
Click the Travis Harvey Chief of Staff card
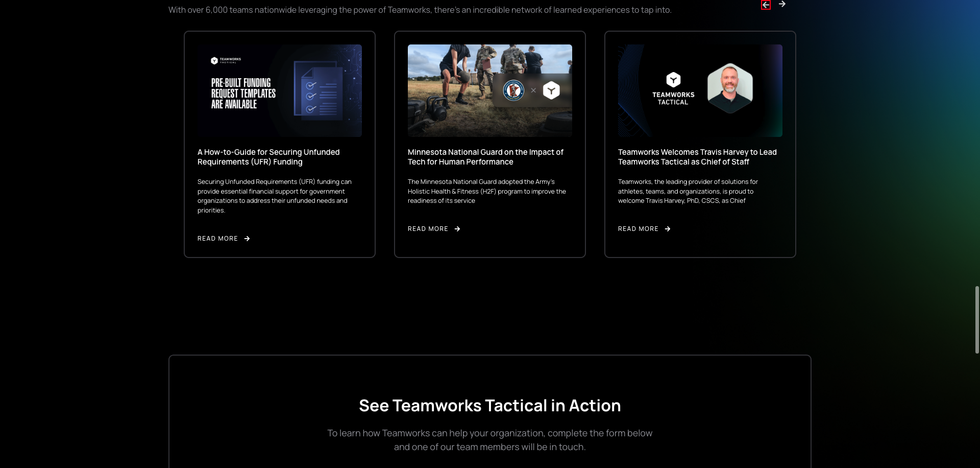[700, 144]
